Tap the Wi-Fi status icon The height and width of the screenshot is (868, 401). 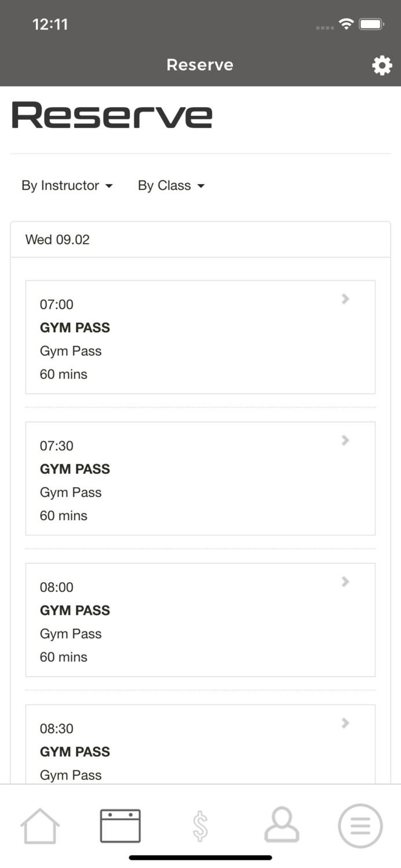pyautogui.click(x=346, y=24)
